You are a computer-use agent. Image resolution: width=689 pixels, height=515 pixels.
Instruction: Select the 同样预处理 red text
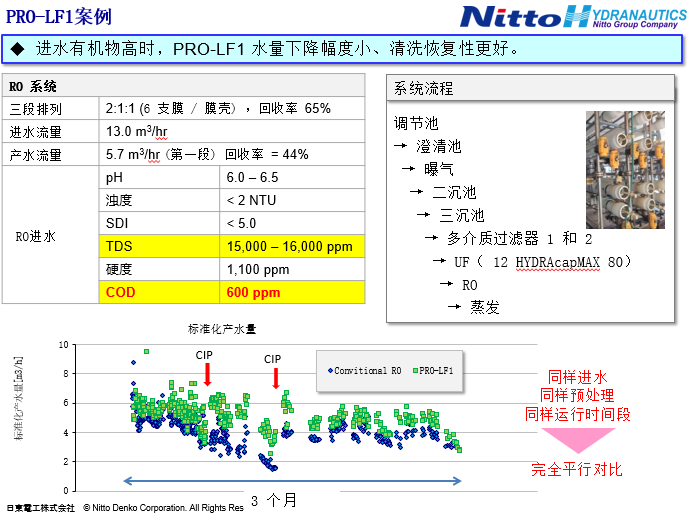577,395
